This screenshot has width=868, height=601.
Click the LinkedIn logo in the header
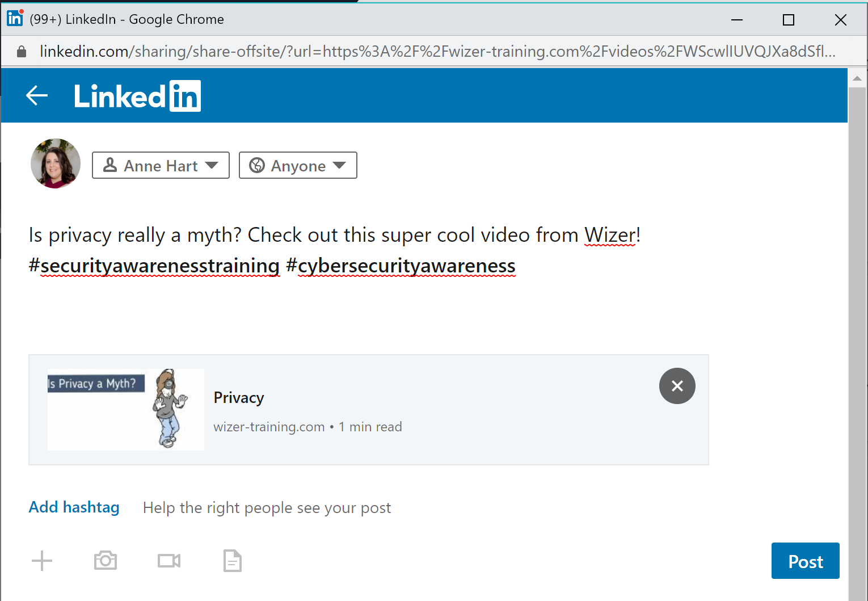click(137, 96)
